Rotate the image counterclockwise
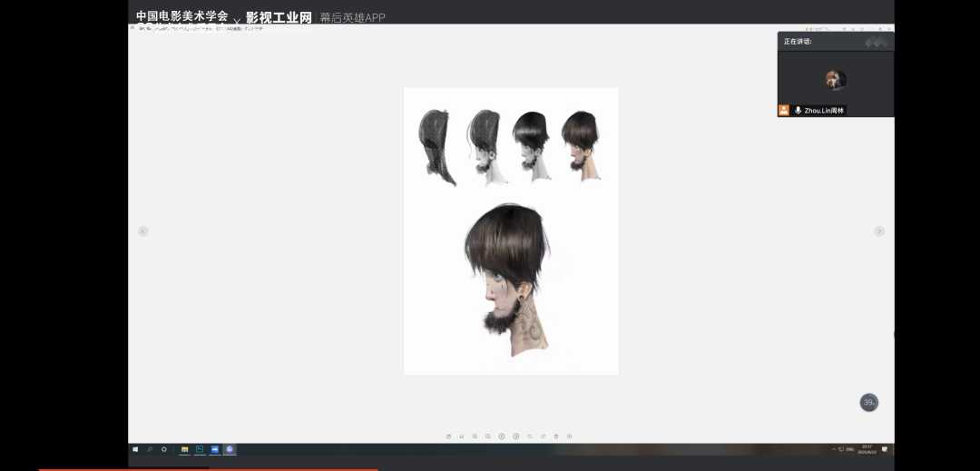 click(530, 436)
